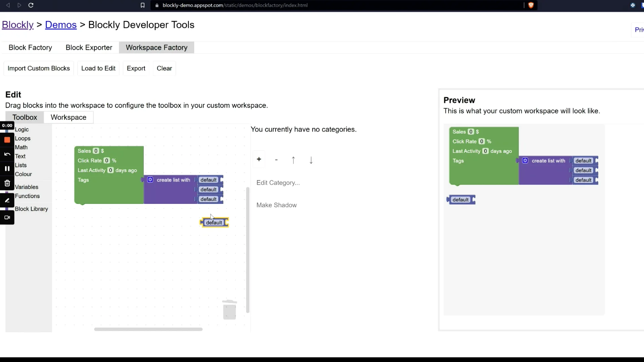Screen dimensions: 644x362
Task: Expand the Variables toolbox category
Action: [26, 187]
